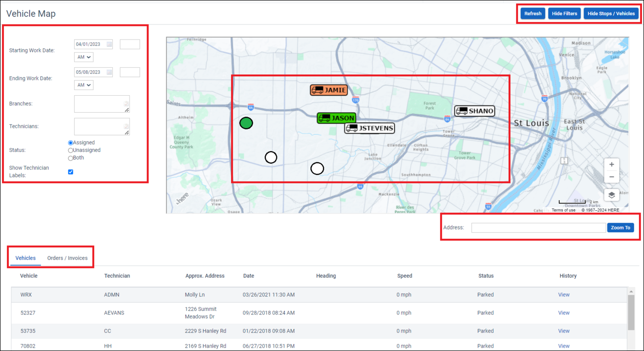Open the calendar picker for Ending Work Date
Screen dimensions: 644x351
(x=108, y=72)
